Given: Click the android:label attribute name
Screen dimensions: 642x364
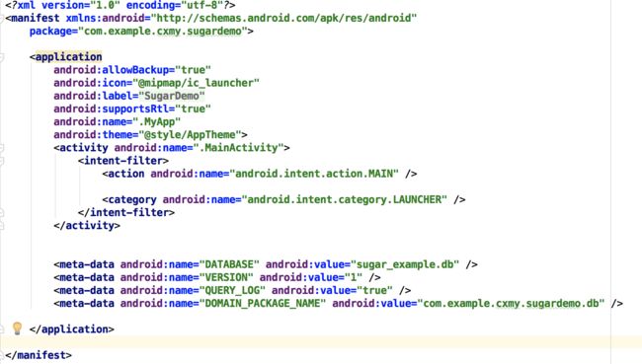Looking at the screenshot, I should (93, 96).
